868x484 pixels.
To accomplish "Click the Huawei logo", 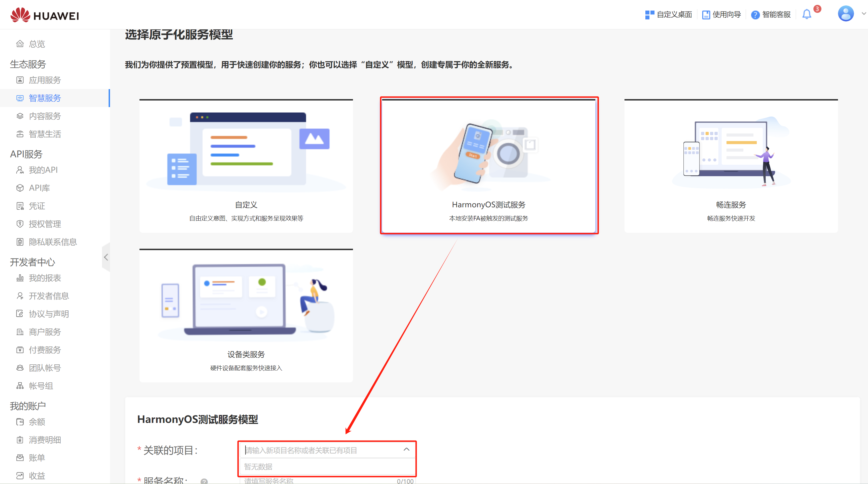I will [45, 15].
